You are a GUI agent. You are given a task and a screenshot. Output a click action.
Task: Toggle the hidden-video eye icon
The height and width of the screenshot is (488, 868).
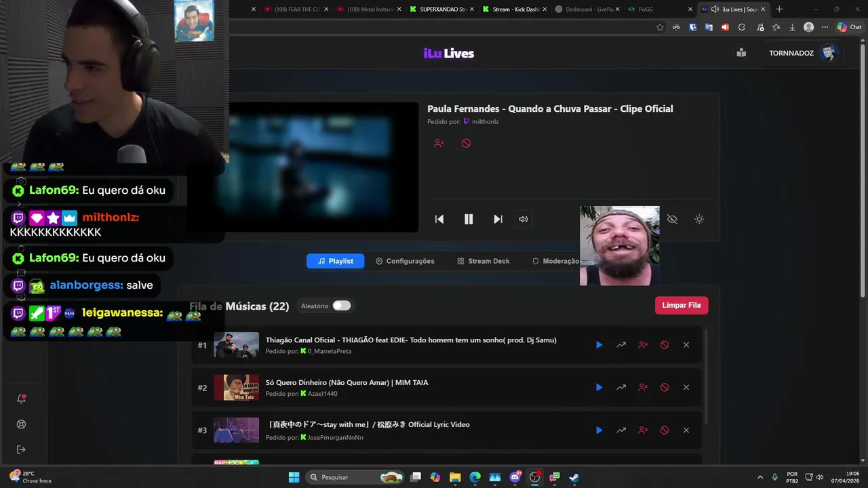point(672,219)
